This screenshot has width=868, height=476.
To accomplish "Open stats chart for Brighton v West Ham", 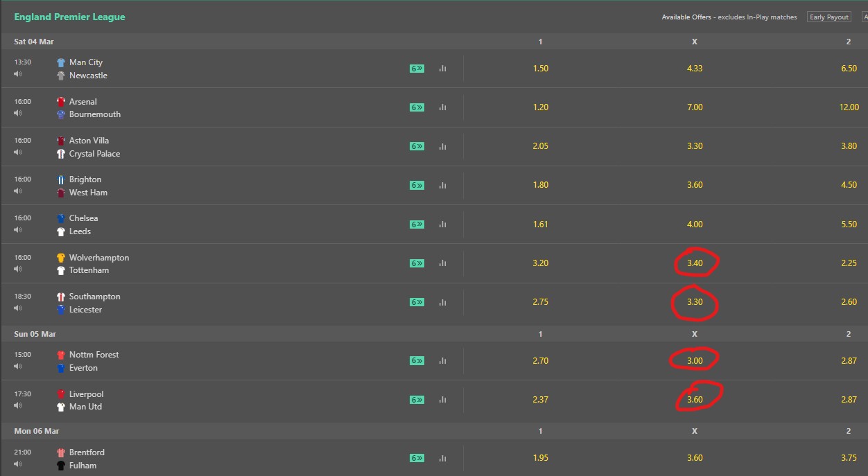I will tap(442, 185).
